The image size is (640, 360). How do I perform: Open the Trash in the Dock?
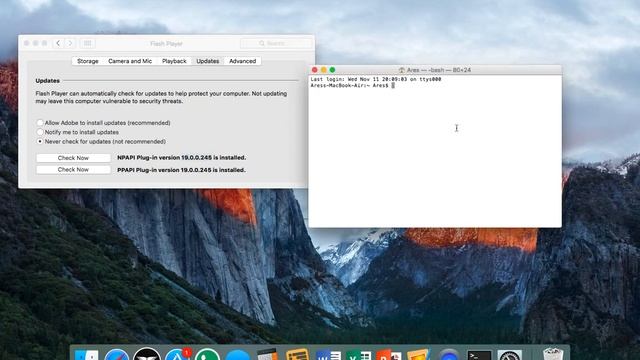(553, 354)
